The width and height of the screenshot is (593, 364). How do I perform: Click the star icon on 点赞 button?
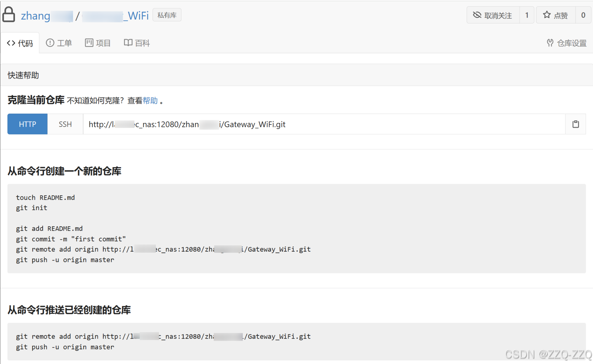pos(547,15)
